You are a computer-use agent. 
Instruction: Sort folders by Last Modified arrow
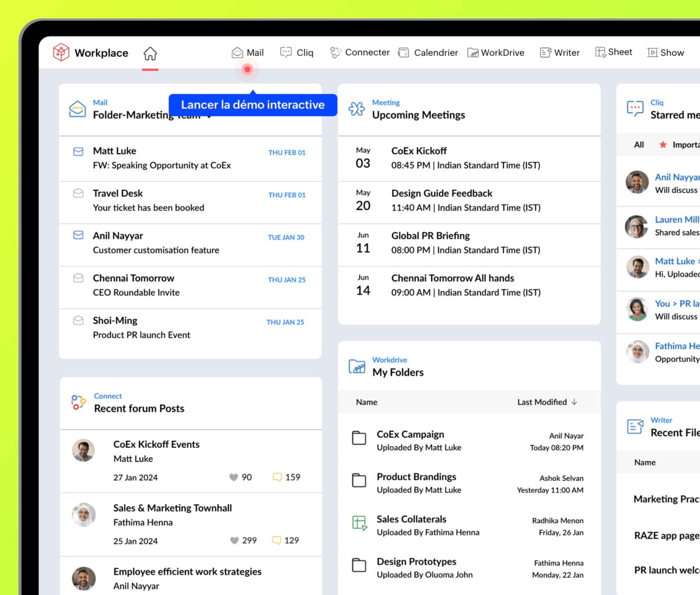pyautogui.click(x=575, y=402)
